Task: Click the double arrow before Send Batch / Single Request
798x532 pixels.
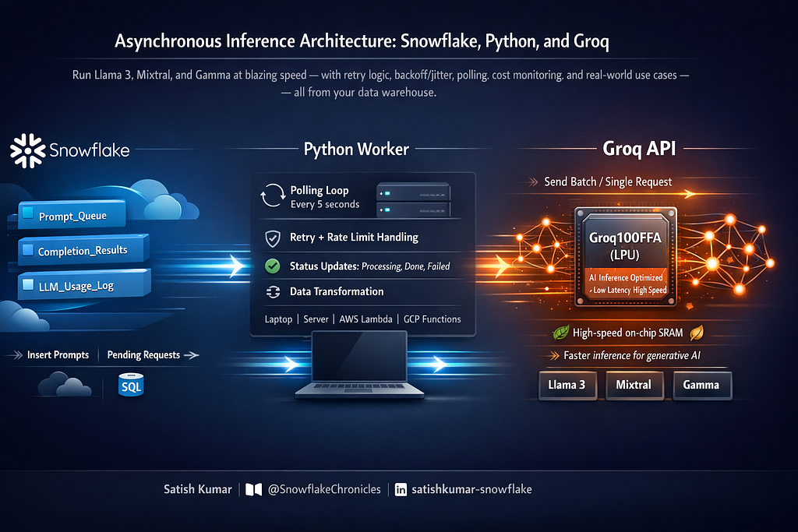Action: [533, 182]
